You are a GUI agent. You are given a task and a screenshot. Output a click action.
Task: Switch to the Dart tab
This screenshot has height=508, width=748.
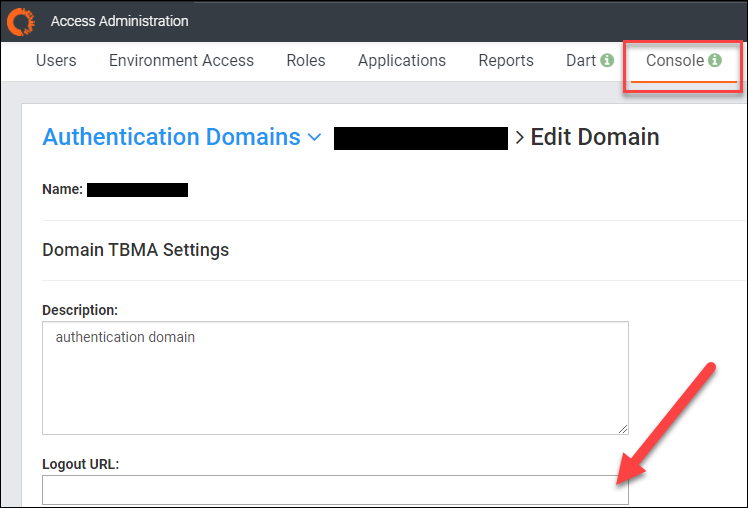[x=581, y=61]
